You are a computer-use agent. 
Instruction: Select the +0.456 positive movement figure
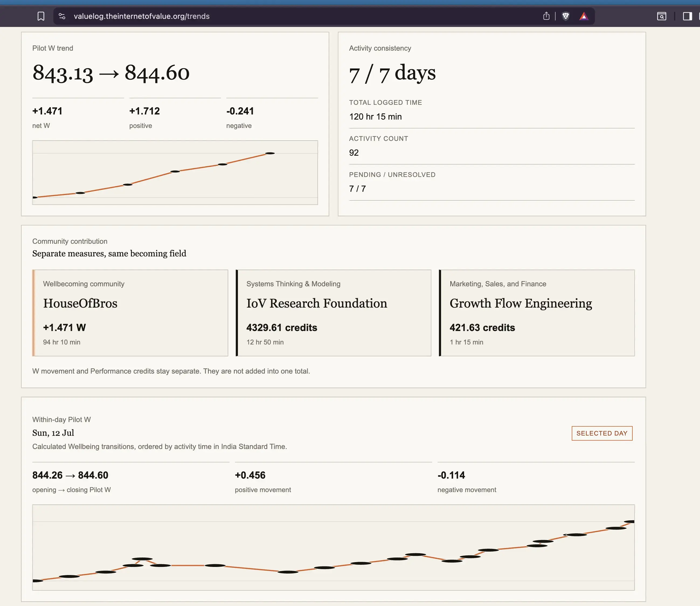tap(250, 475)
